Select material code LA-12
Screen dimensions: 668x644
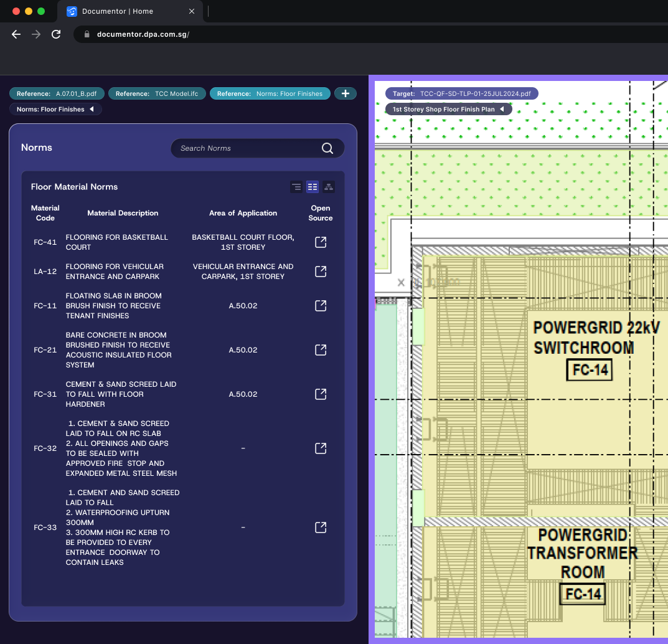click(45, 272)
